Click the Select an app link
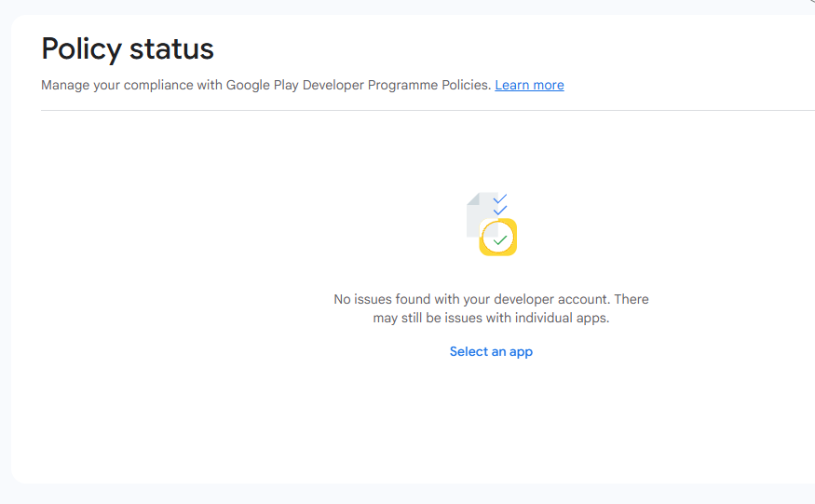 491,351
